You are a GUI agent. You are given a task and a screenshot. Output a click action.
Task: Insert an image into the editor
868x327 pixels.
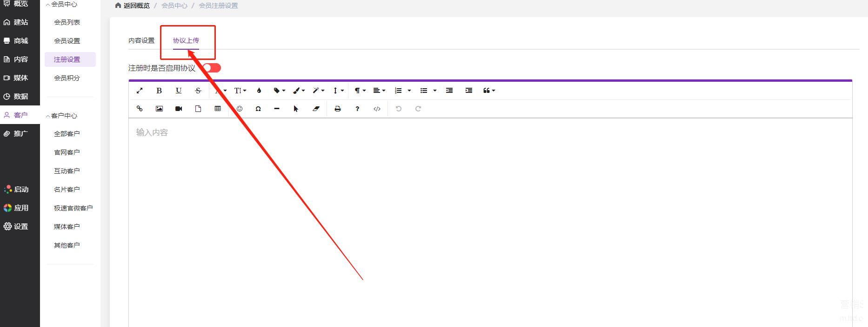pos(159,109)
